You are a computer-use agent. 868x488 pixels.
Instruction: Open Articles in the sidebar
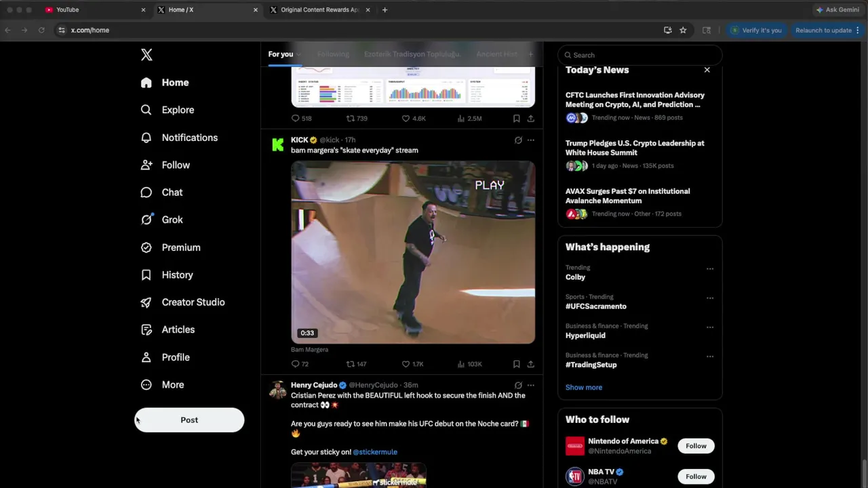coord(167,329)
